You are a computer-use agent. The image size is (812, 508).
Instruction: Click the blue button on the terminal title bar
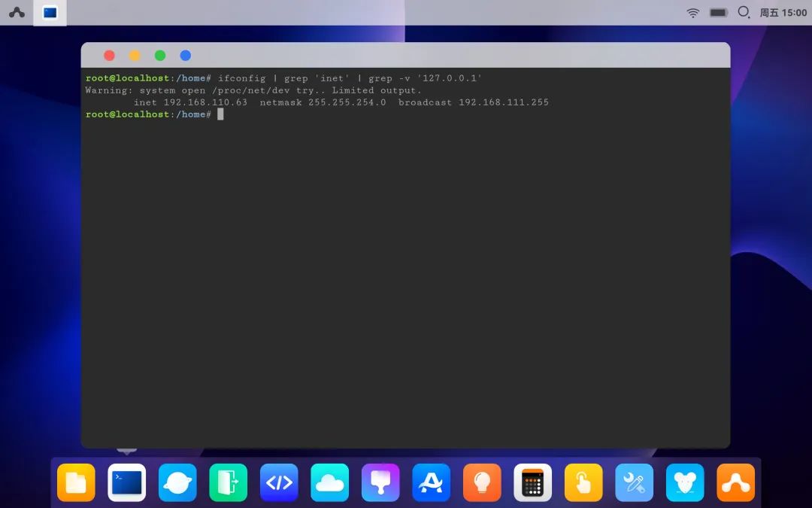185,55
